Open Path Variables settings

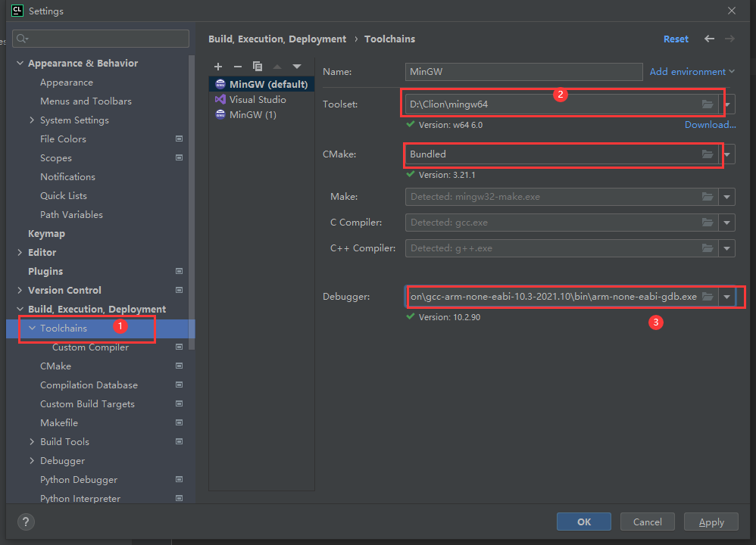(x=71, y=214)
